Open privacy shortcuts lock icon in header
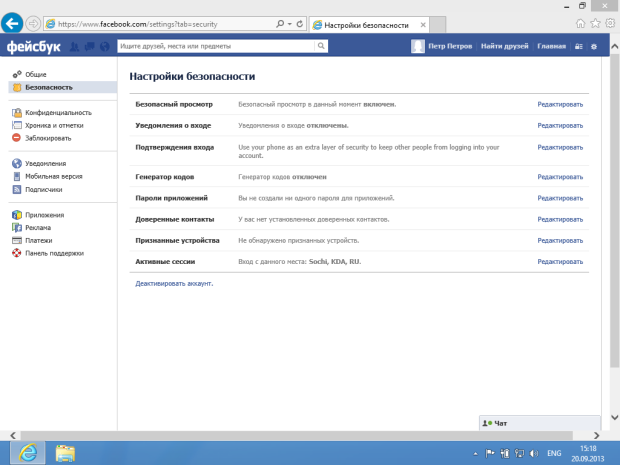 coord(578,47)
